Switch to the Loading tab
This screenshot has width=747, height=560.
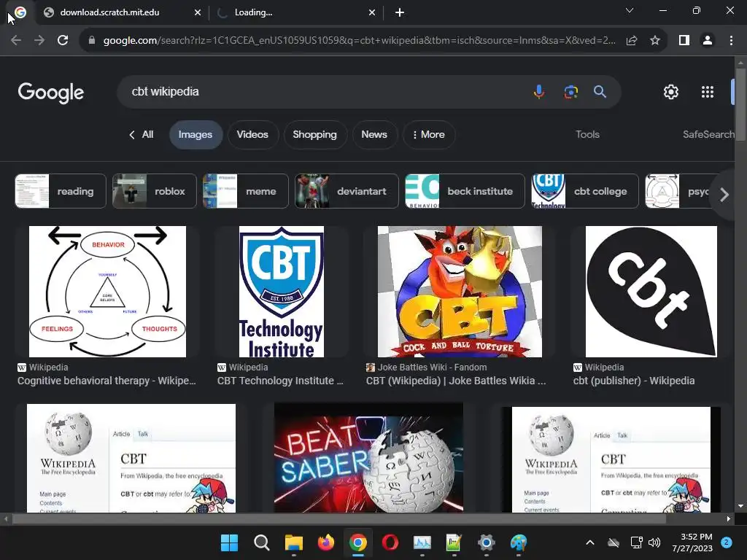click(x=295, y=13)
